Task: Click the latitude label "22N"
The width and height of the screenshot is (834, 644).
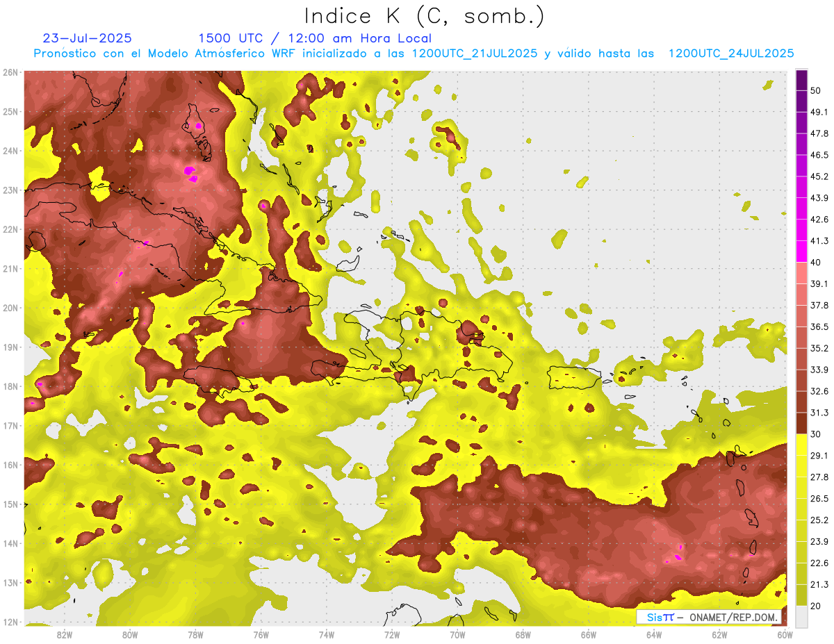Action: [10, 229]
